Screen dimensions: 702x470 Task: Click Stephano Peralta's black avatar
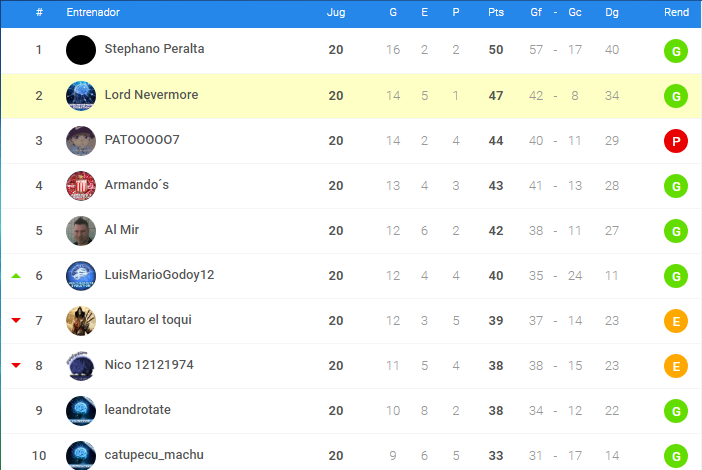pos(81,50)
